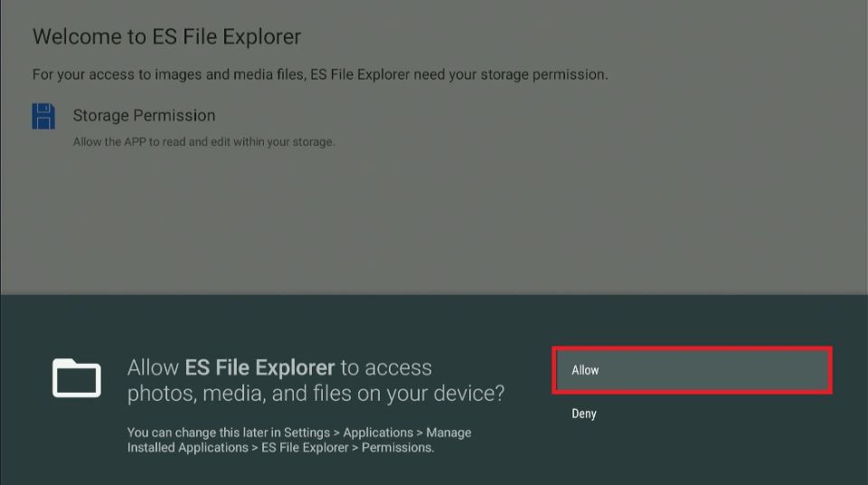Screen dimensions: 868x485
Task: Allow ES File Explorer storage access
Action: pyautogui.click(x=692, y=370)
